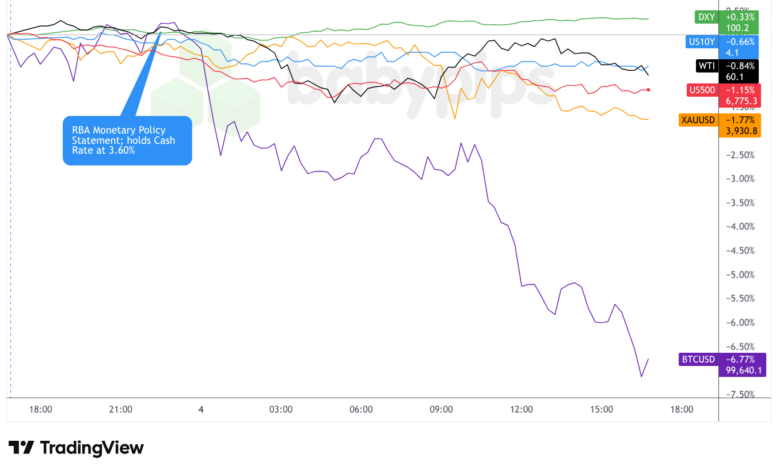
Task: Click the 21:00 time axis label
Action: click(x=121, y=409)
